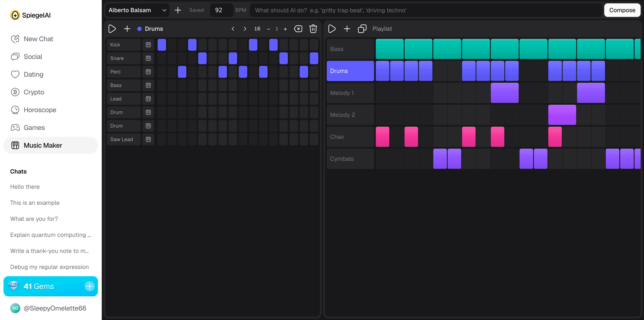Click the BPM value field showing 92

[x=222, y=10]
